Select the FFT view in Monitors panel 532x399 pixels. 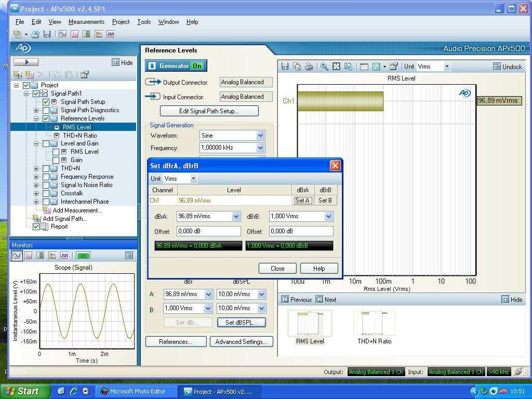[x=29, y=256]
